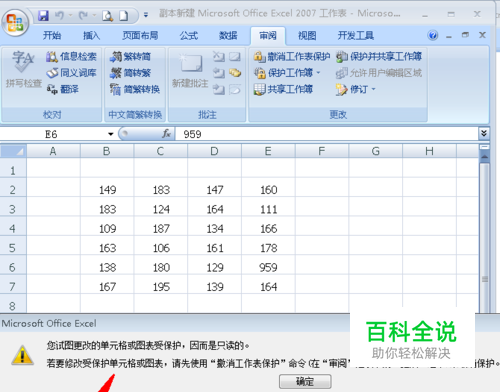Go to the next comment
The image size is (500, 392).
coord(219,89)
